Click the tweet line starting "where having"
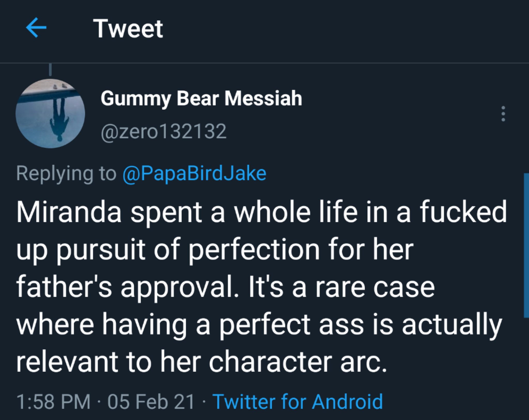Image resolution: width=529 pixels, height=420 pixels. (x=259, y=325)
